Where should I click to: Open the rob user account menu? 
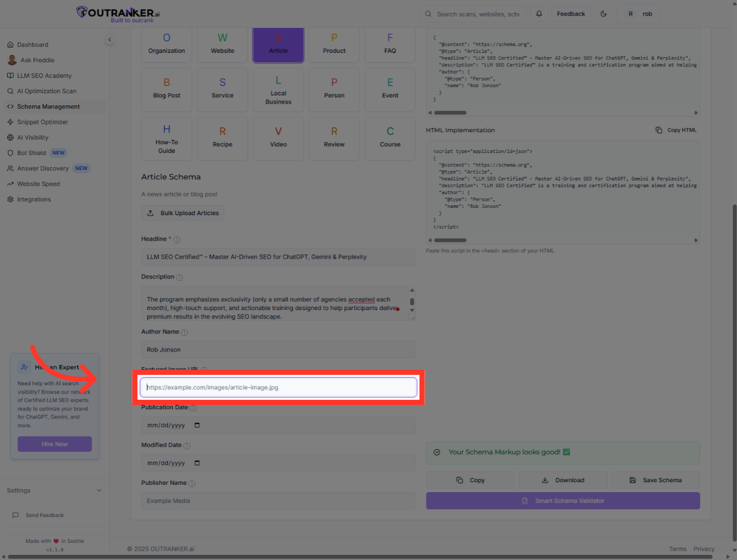click(638, 14)
